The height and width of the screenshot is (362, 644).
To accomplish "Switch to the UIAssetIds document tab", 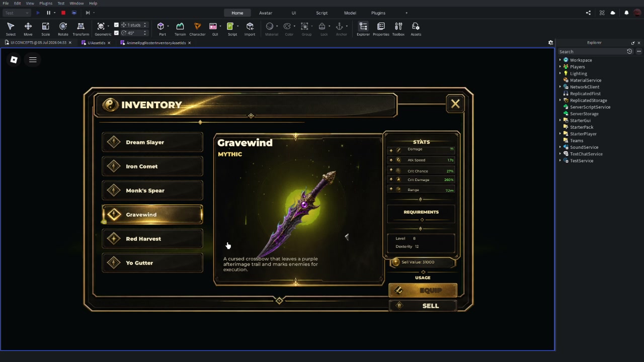I will pos(96,43).
